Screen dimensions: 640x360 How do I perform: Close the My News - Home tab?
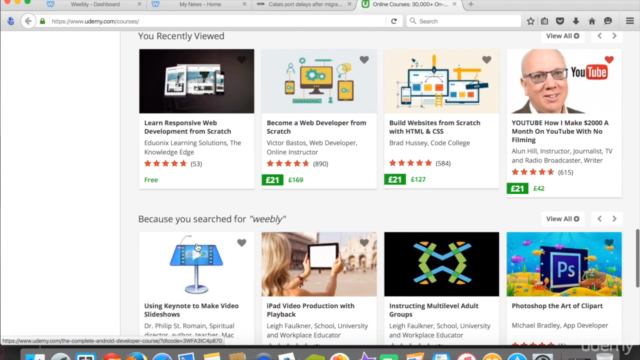click(244, 4)
